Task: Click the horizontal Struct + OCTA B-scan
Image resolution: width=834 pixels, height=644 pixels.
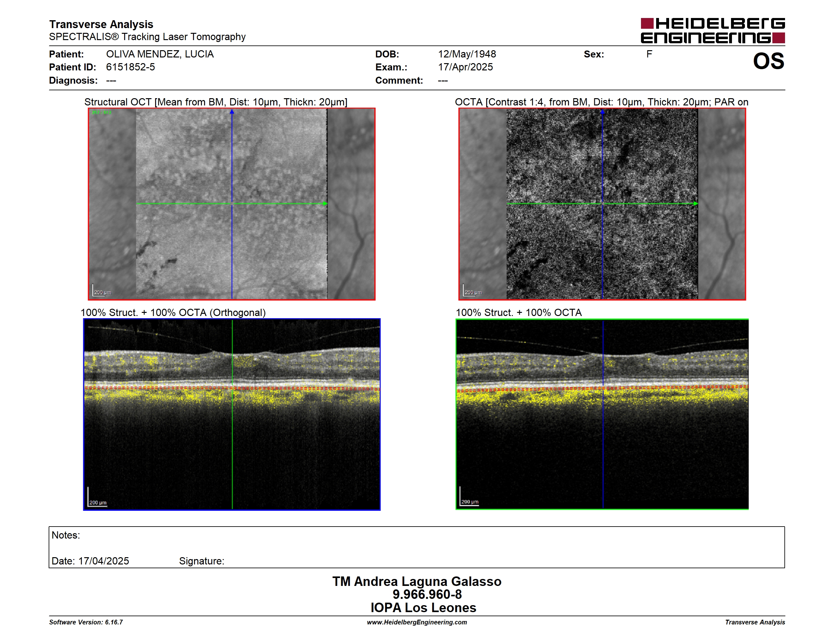Action: point(602,414)
